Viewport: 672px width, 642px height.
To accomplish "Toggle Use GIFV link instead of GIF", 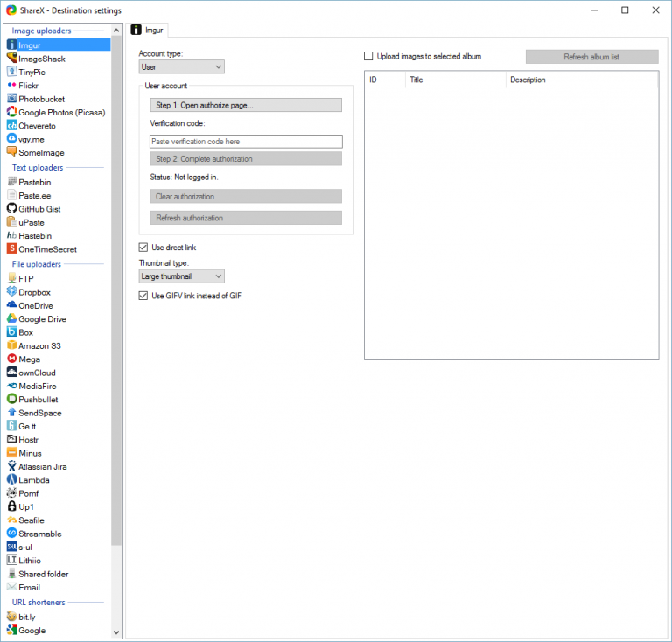I will (x=143, y=296).
